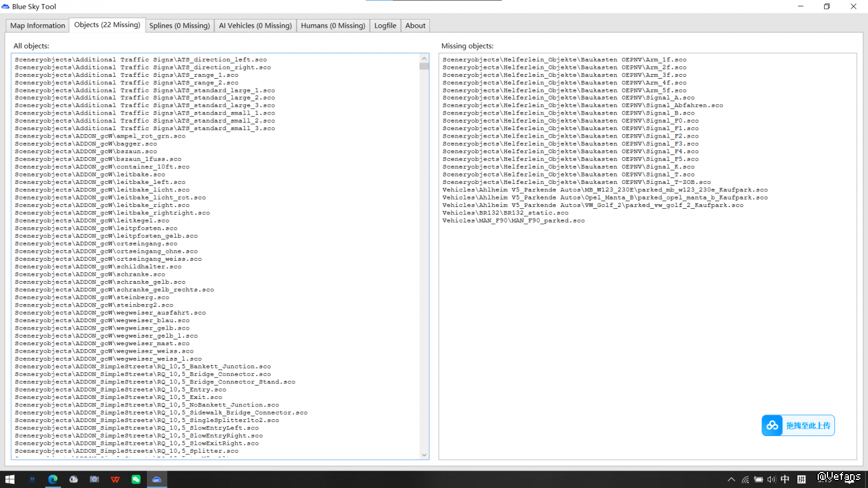Open the volume control tray icon
This screenshot has width=868, height=488.
pos(771,479)
